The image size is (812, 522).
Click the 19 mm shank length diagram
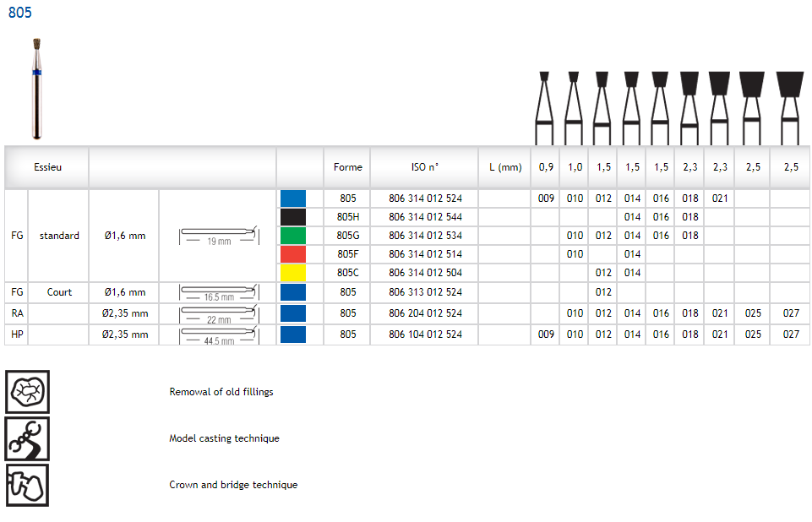click(218, 236)
